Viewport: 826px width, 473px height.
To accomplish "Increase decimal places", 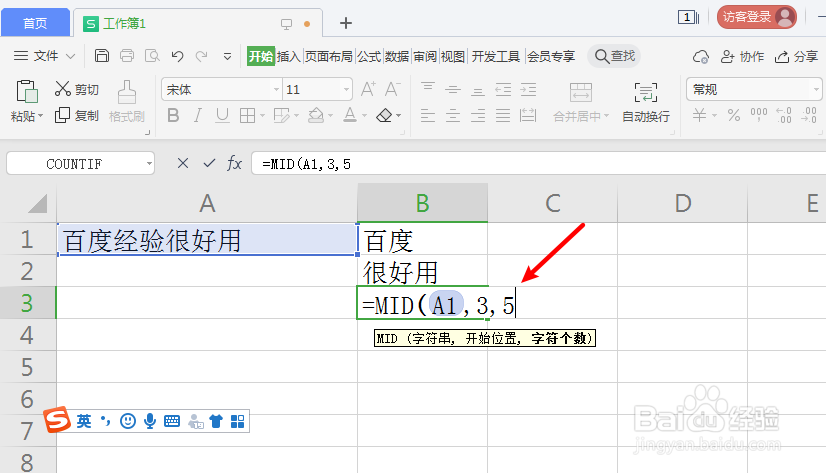I will 784,115.
